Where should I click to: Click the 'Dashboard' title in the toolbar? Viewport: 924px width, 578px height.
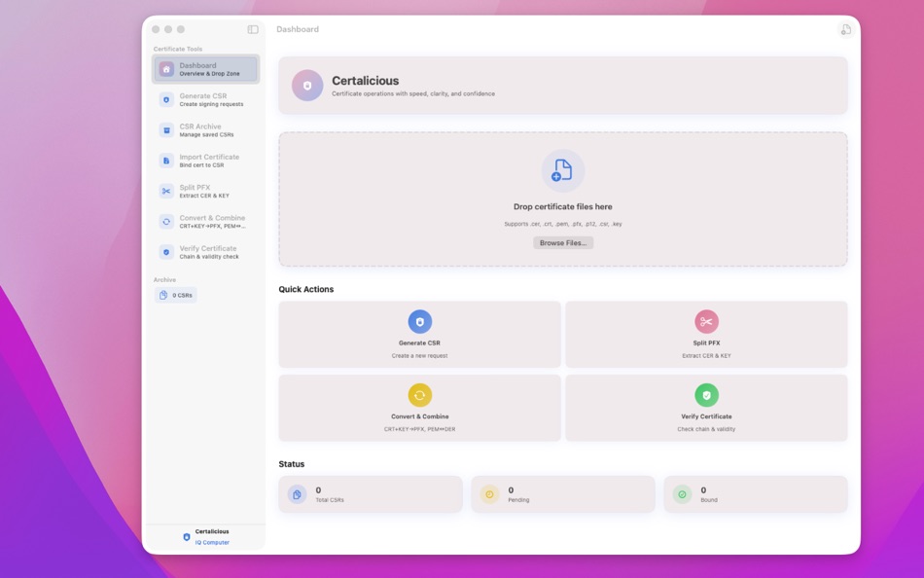click(x=298, y=29)
